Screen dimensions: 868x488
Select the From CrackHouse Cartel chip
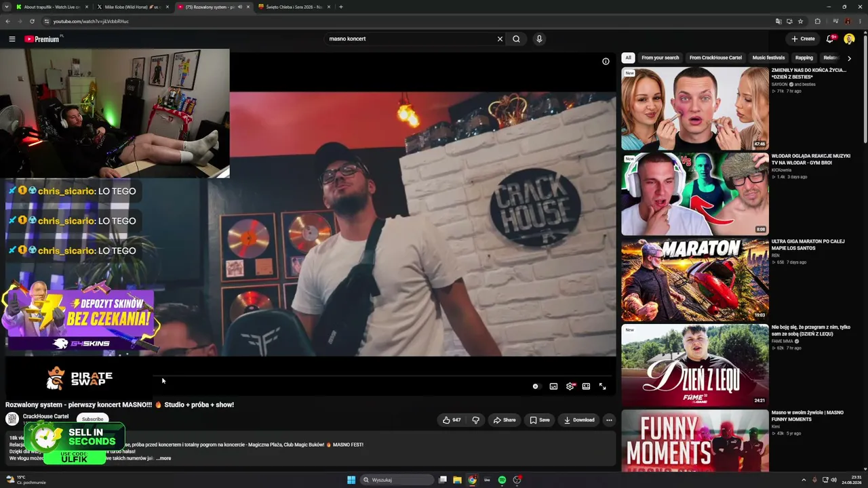[715, 58]
